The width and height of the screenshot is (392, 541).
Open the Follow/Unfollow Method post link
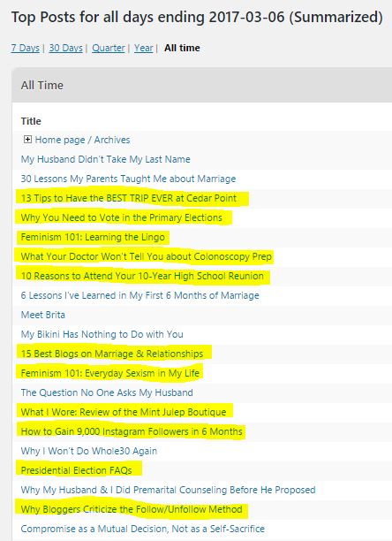(132, 509)
